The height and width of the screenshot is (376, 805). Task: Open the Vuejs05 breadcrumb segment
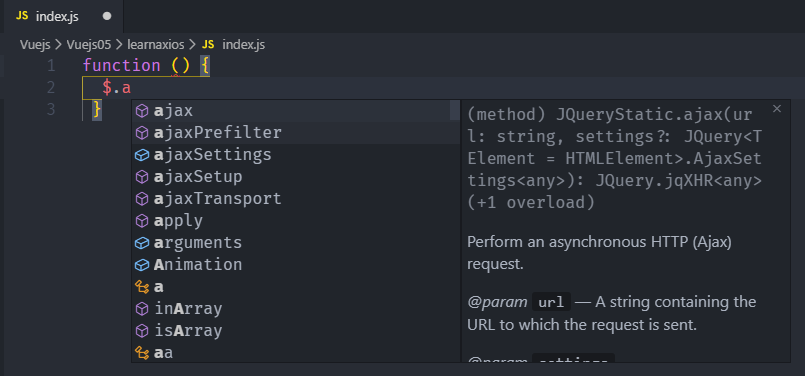88,45
